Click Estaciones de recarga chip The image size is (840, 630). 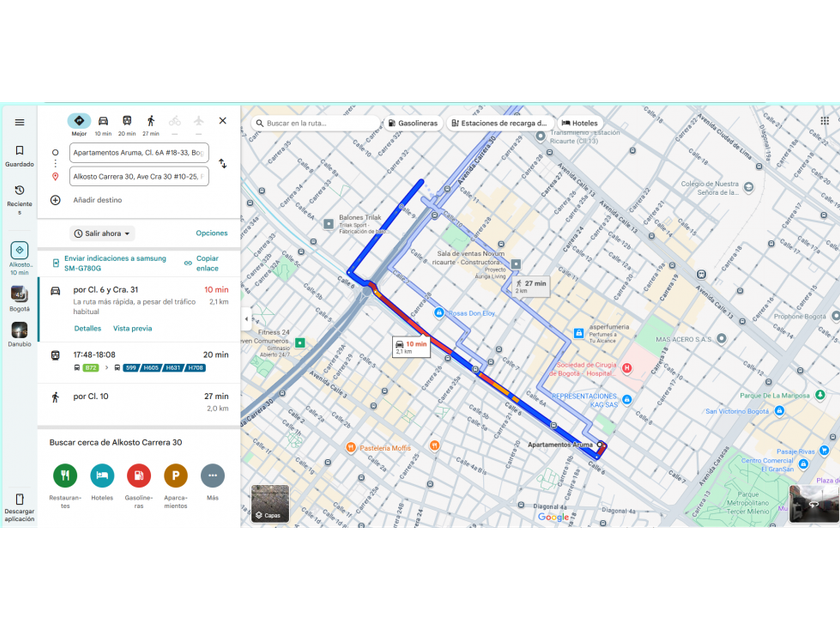pyautogui.click(x=499, y=123)
